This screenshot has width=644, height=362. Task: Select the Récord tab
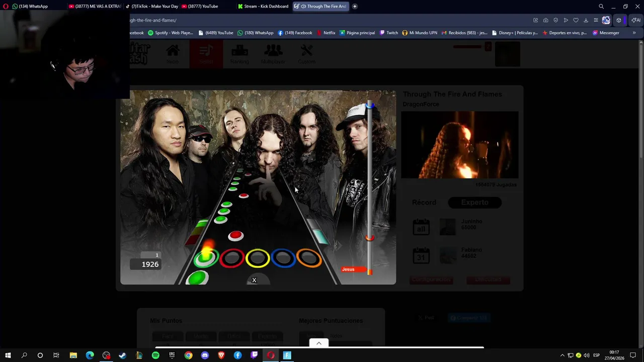424,202
